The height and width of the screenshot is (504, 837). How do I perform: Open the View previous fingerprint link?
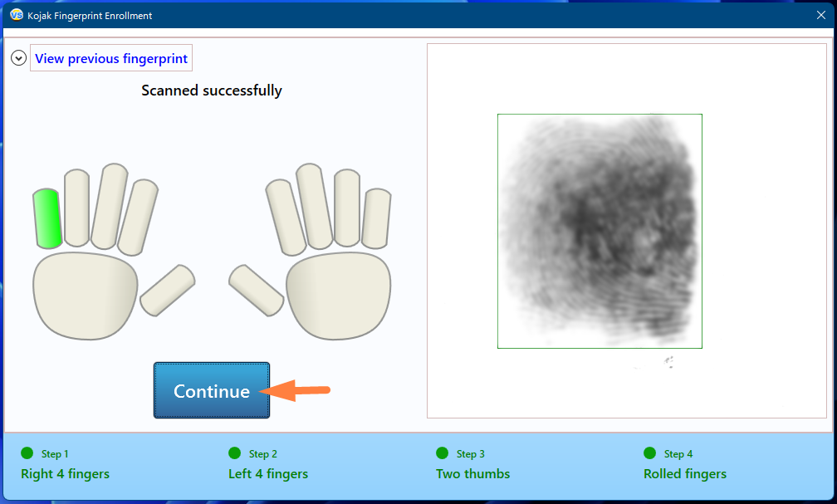pos(111,58)
